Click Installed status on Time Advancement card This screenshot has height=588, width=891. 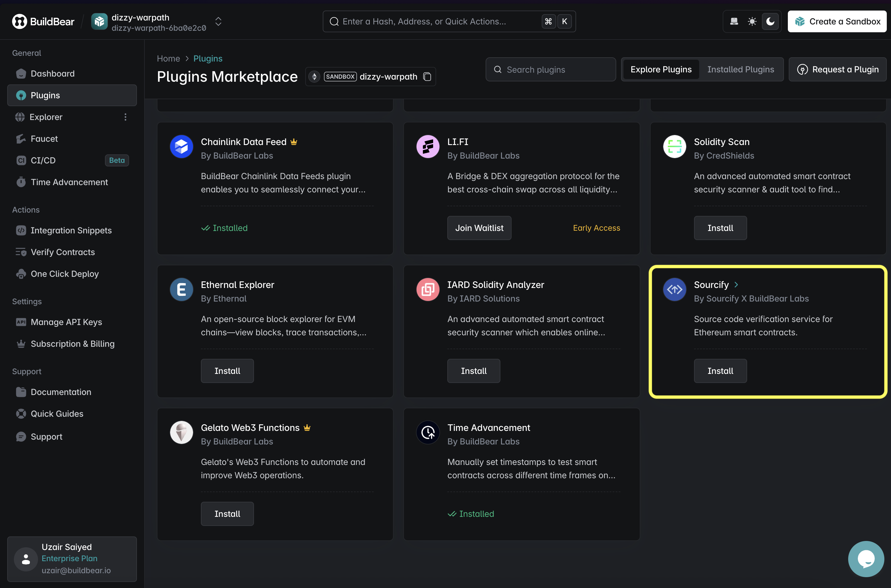(471, 514)
